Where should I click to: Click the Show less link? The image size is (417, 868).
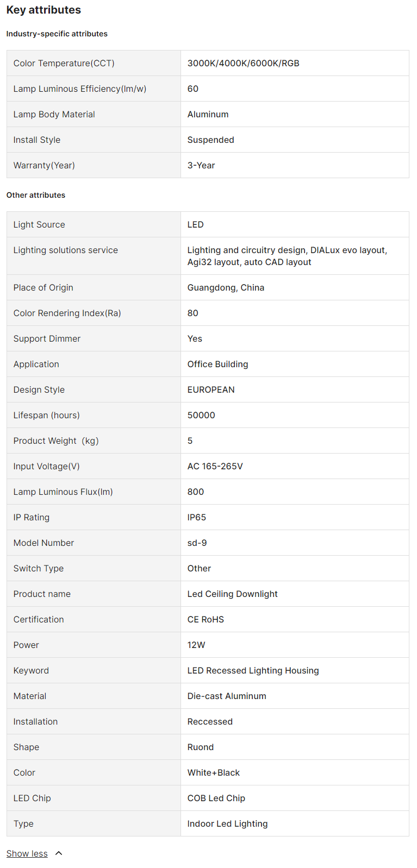pyautogui.click(x=27, y=853)
